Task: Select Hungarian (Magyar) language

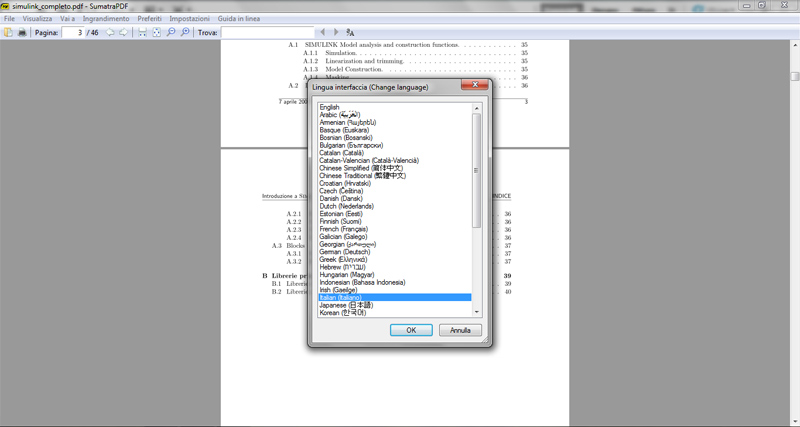Action: [394, 274]
